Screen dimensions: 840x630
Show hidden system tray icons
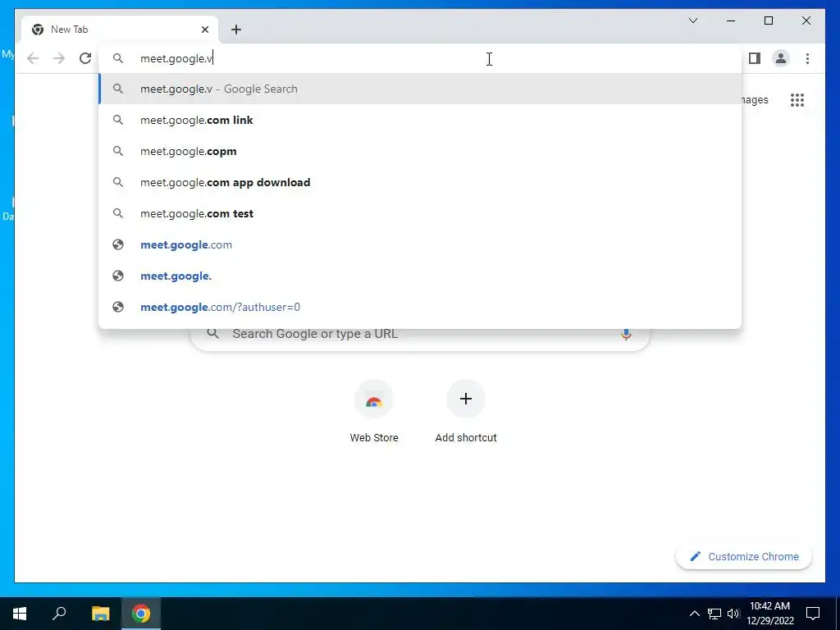(694, 614)
